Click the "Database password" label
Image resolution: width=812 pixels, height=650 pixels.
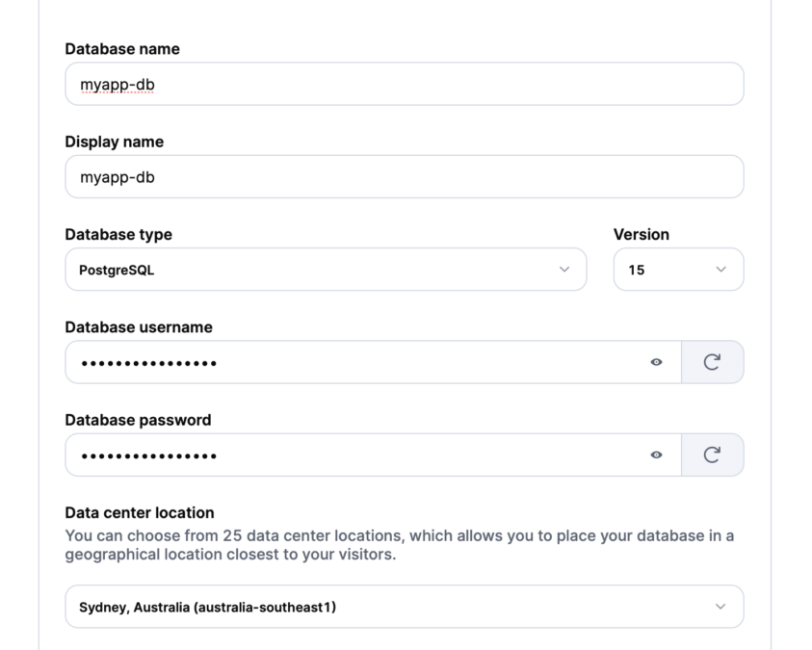[138, 420]
